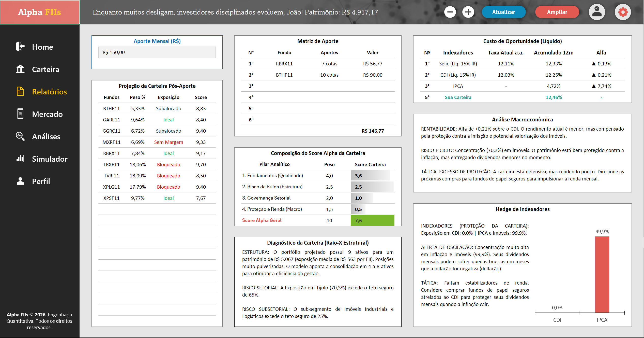Open the Perfil menu item

click(41, 181)
